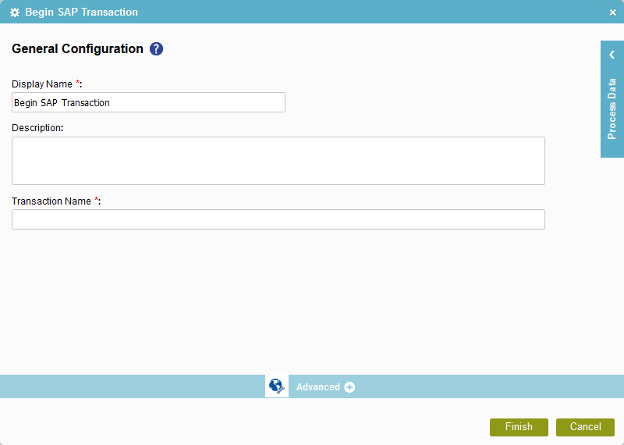Open the General Configuration help icon

pos(156,49)
